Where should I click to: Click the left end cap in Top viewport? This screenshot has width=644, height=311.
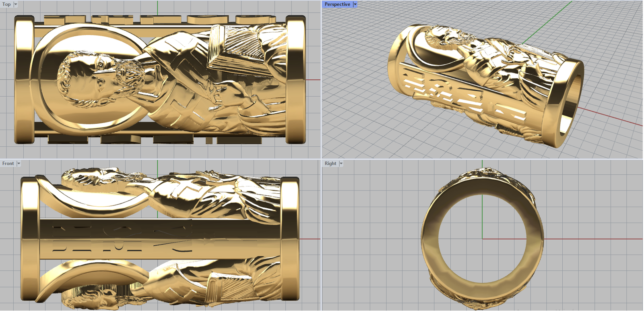point(24,80)
